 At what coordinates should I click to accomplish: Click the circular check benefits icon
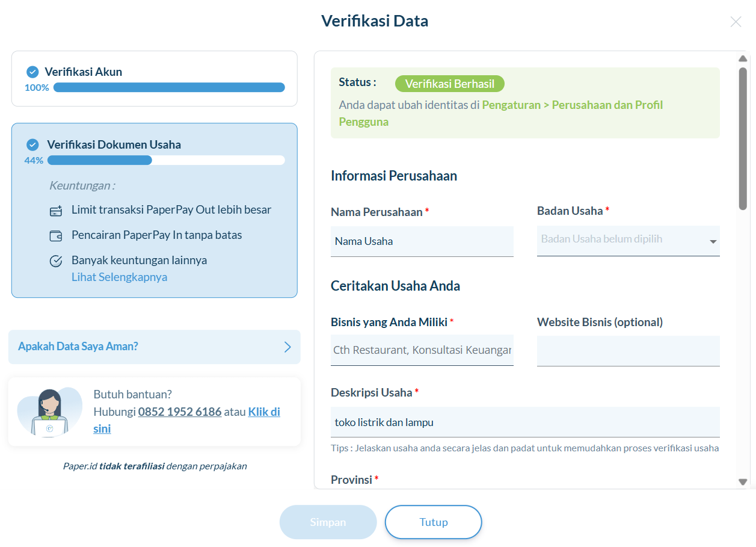(56, 261)
